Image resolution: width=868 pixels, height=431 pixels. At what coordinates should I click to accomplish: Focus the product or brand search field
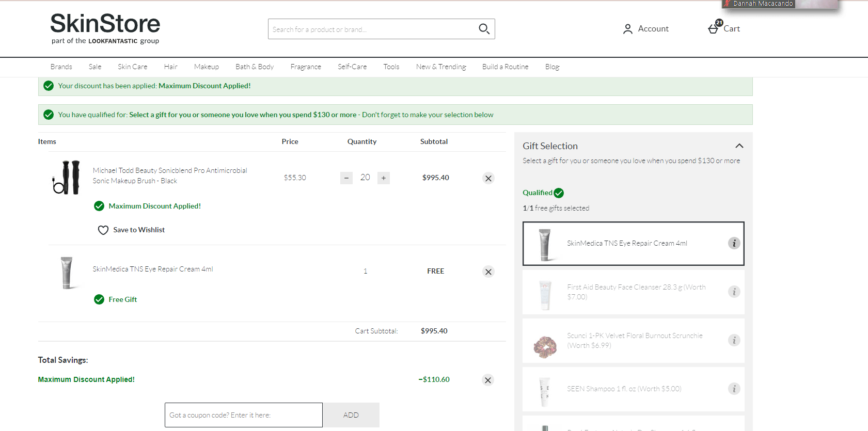pos(373,29)
